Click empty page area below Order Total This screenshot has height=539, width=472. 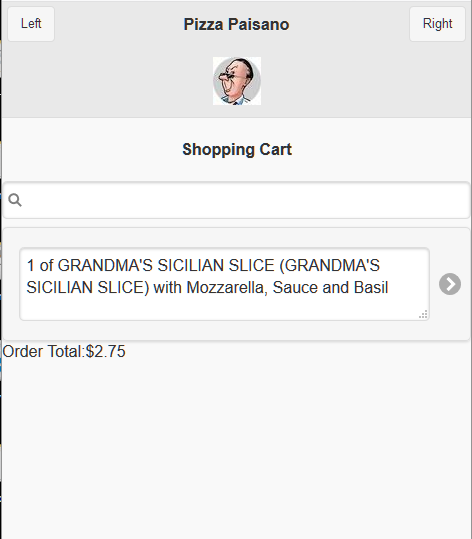[x=237, y=447]
